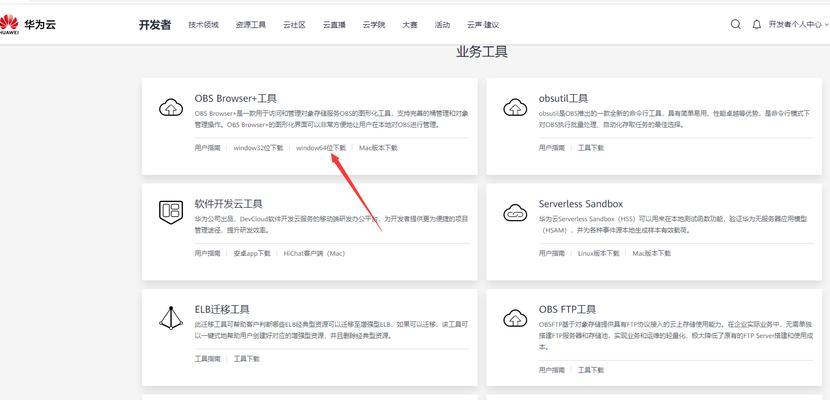Screen dimensions: 830x400
Task: Click the 软件开发云工具 title
Action: click(228, 204)
